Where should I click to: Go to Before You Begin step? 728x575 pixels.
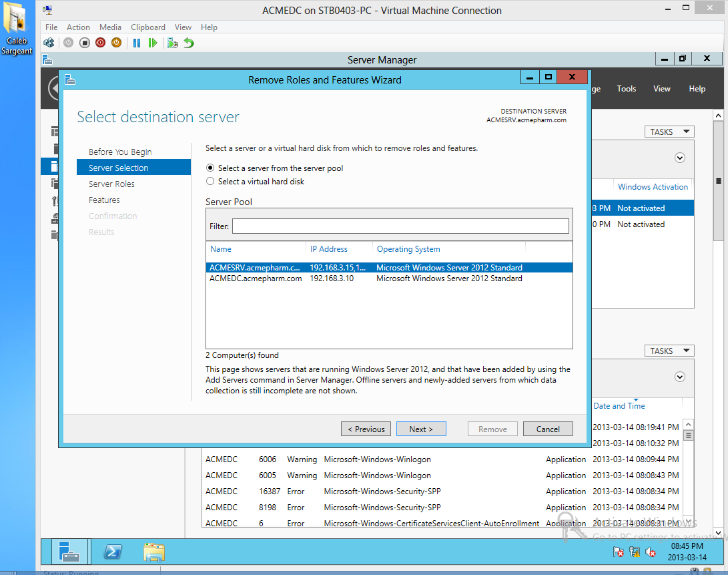(x=120, y=152)
